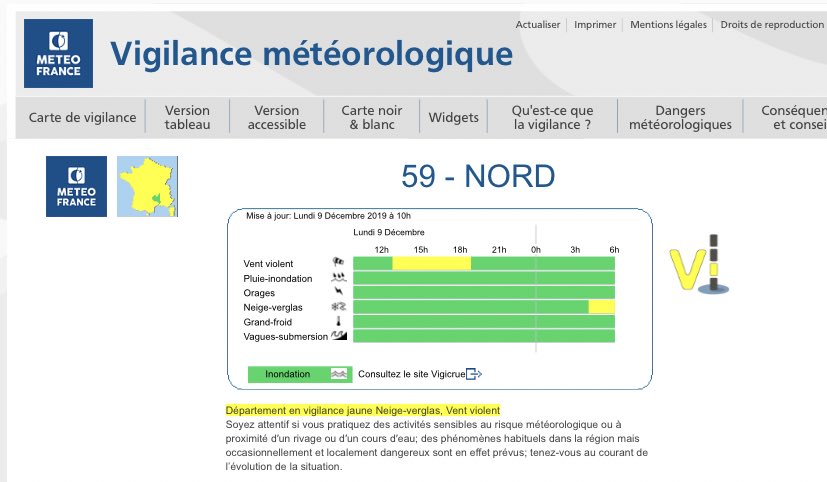The height and width of the screenshot is (482, 827).
Task: Click the Pluie-inondation row label
Action: click(x=277, y=278)
